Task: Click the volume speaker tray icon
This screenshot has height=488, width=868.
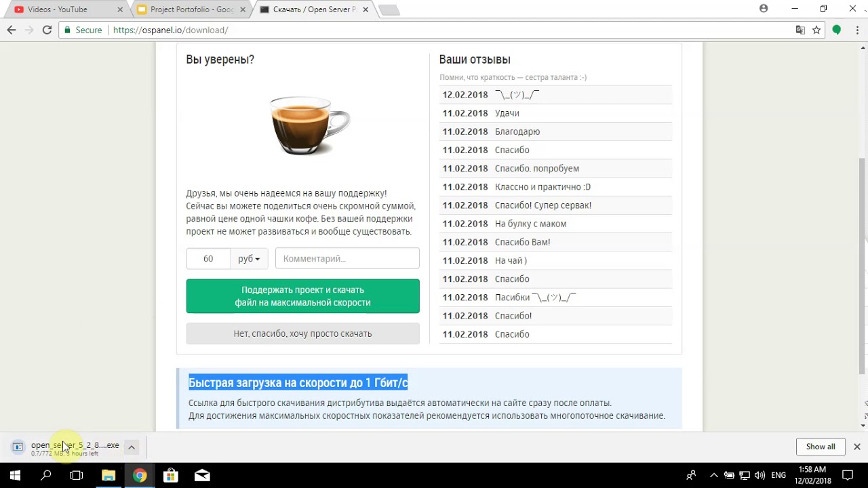Action: coord(759,475)
